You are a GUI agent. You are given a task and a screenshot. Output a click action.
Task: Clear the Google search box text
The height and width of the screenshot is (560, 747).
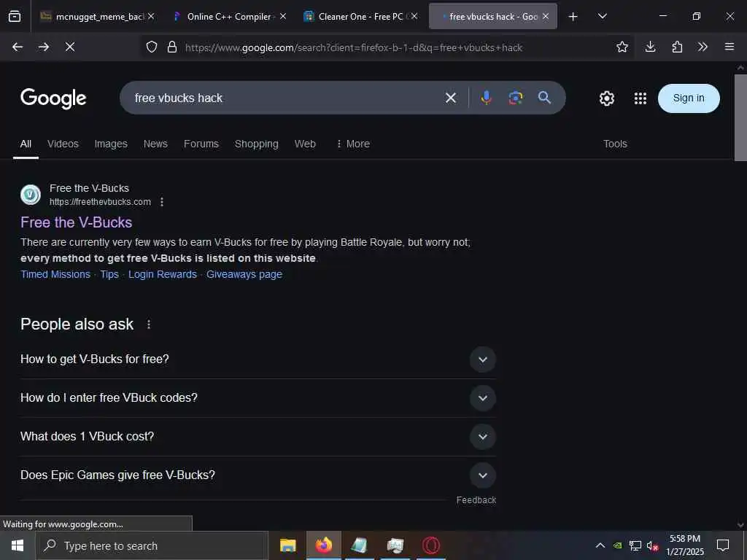[x=451, y=98]
